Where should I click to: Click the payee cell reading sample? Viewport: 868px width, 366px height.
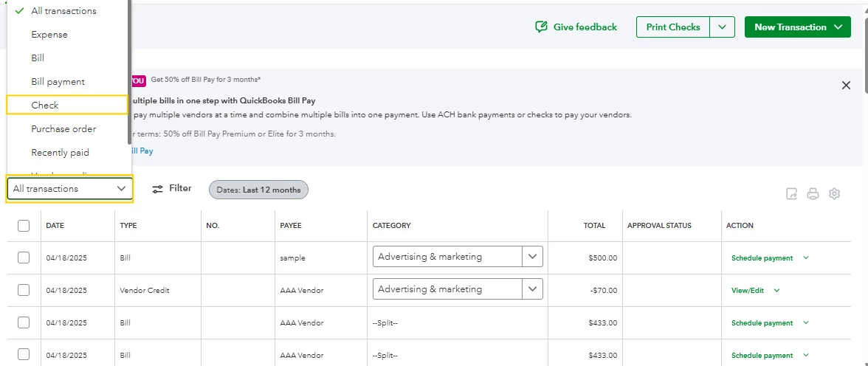point(293,258)
